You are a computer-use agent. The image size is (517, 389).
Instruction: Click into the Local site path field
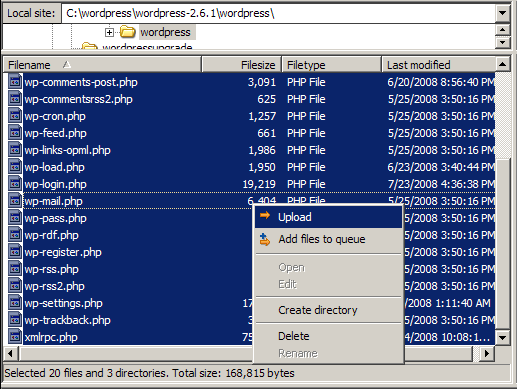pos(278,13)
